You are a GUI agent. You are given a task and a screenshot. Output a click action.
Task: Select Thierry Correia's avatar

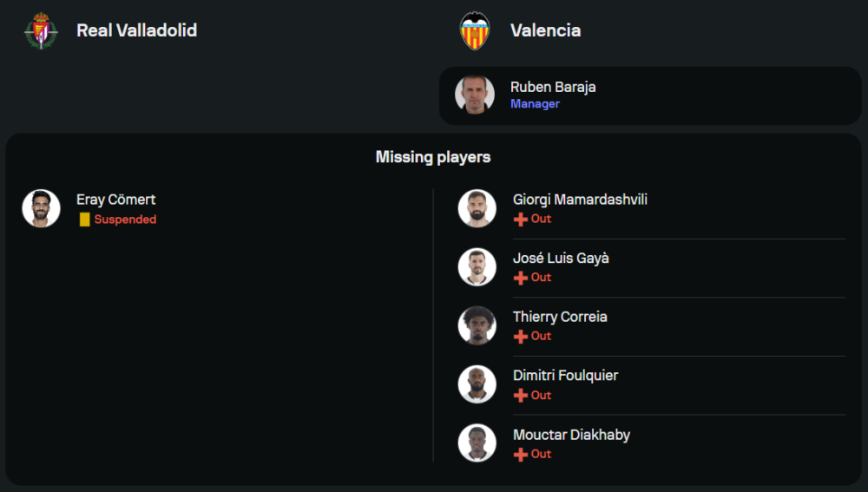click(x=477, y=325)
